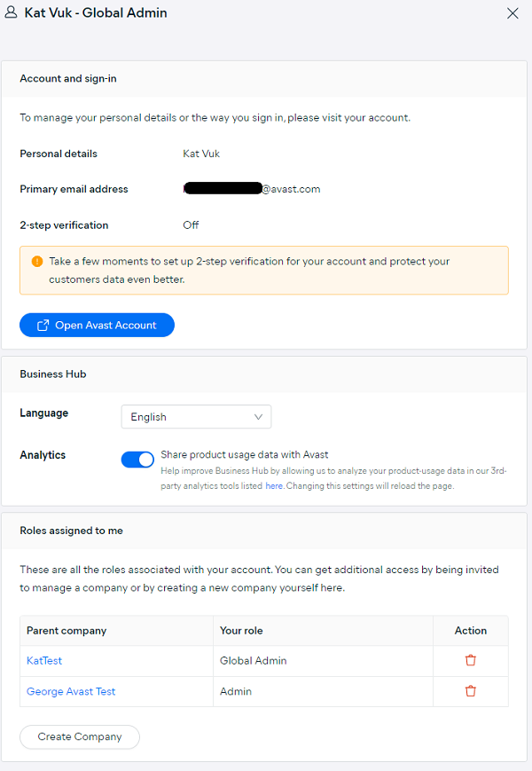The image size is (532, 771).
Task: Click the 2-step verification warning banner
Action: pos(264,271)
